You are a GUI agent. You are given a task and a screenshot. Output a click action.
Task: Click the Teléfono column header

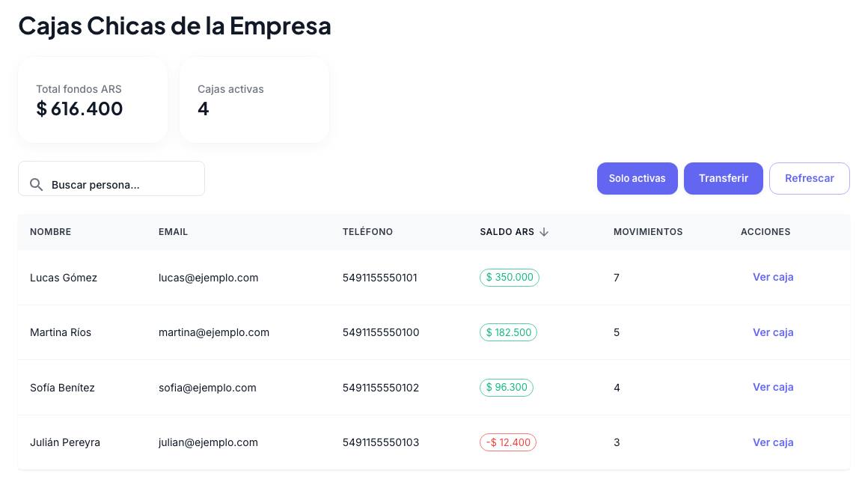pos(367,232)
